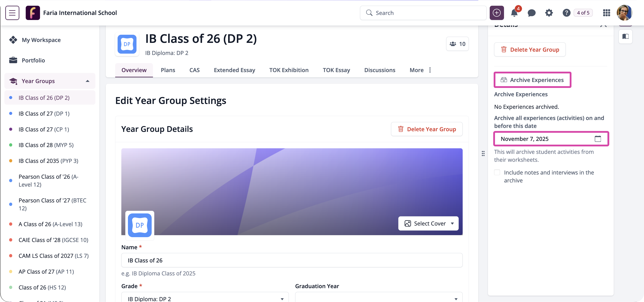Click the 4 of 5 progress badge

[583, 13]
